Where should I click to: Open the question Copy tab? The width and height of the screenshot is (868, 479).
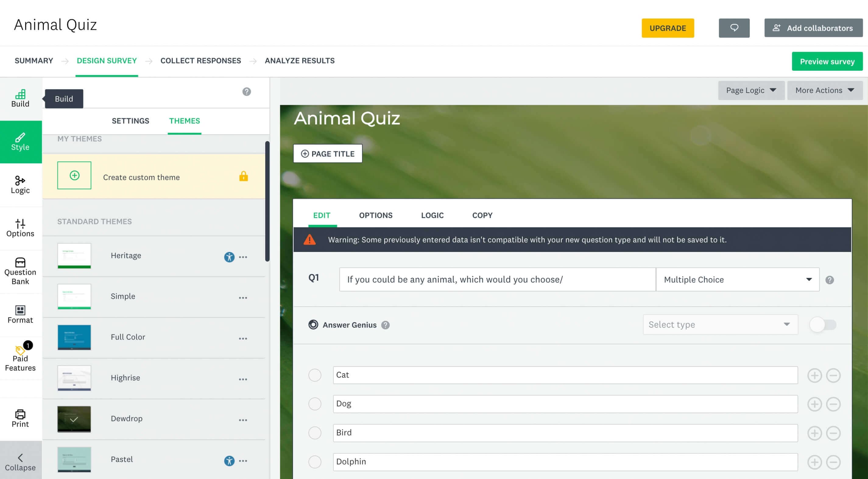tap(482, 215)
